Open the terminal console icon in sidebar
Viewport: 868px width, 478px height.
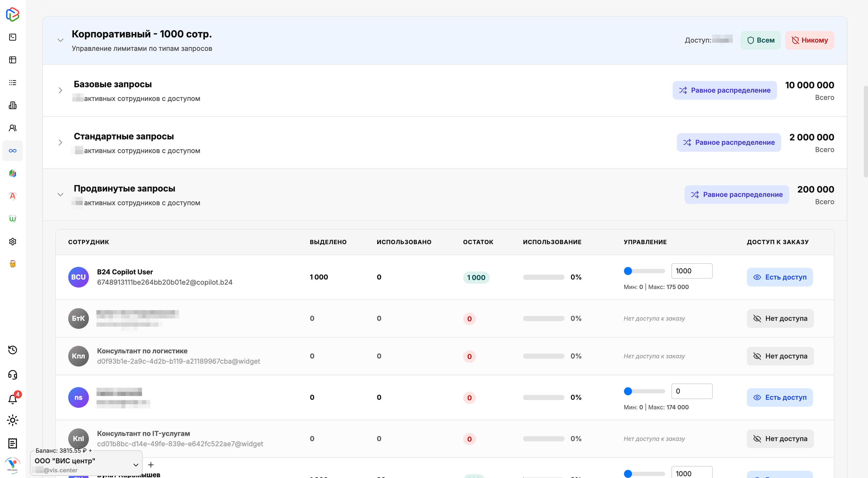pos(13,37)
